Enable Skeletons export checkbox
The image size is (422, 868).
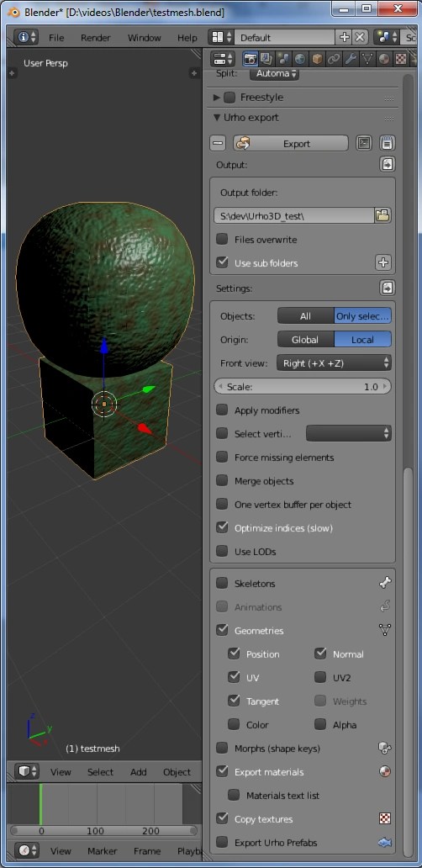[x=222, y=583]
